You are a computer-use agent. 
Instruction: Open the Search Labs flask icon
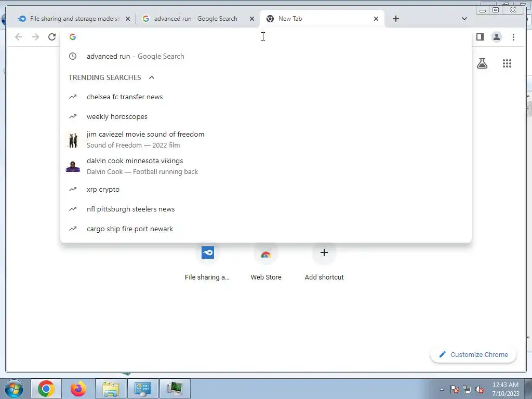tap(482, 63)
